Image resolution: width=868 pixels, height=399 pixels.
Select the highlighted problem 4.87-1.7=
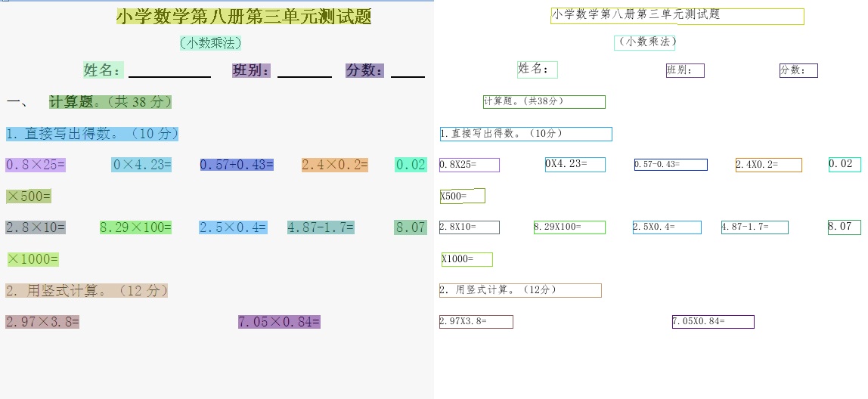(x=321, y=227)
